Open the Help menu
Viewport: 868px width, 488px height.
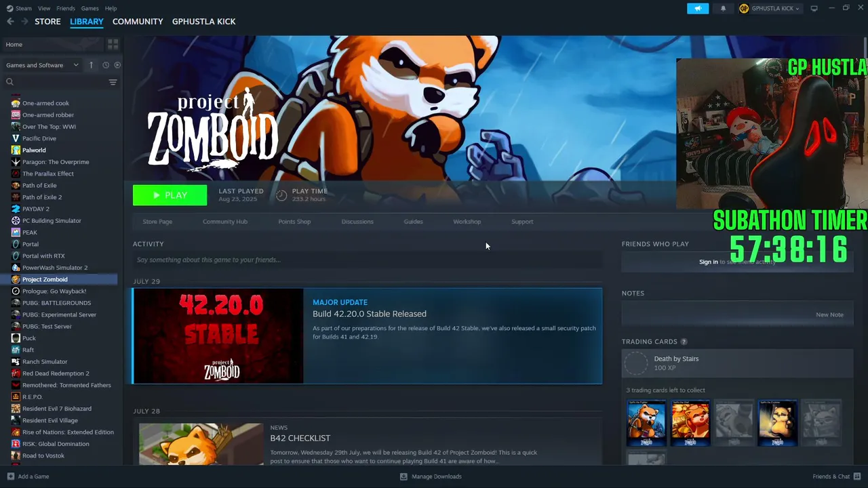[x=111, y=8]
